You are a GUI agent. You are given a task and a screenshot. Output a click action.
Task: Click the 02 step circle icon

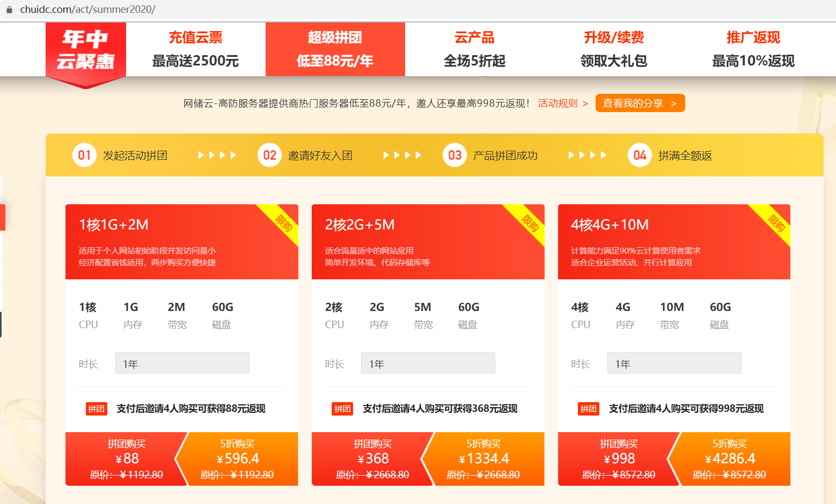pos(269,155)
